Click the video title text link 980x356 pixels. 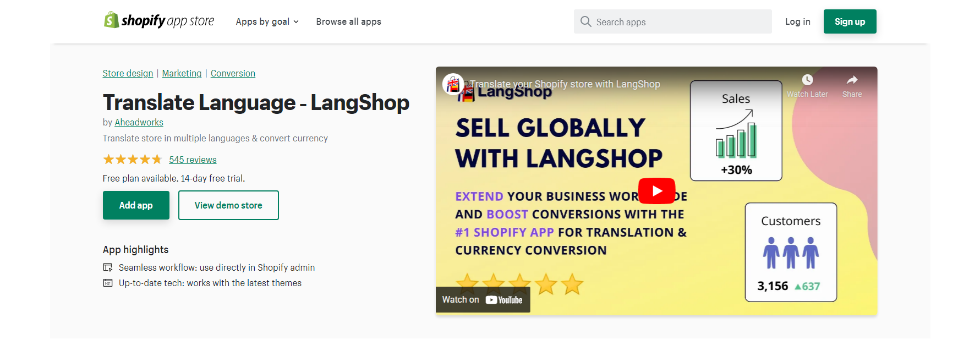click(x=565, y=84)
